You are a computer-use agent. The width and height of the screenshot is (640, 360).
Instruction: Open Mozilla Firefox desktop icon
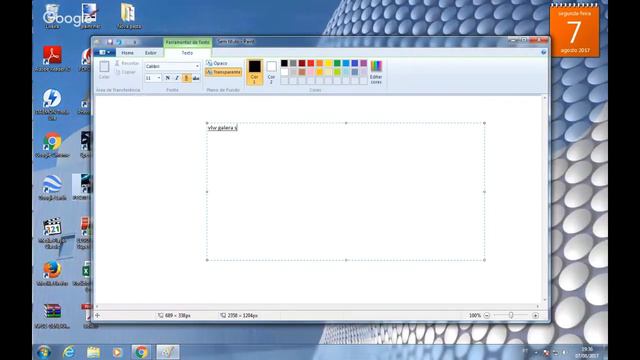click(52, 273)
